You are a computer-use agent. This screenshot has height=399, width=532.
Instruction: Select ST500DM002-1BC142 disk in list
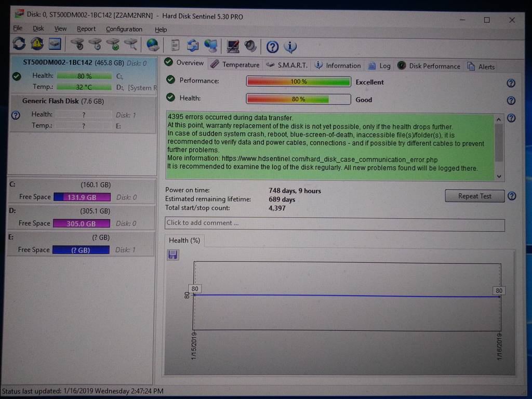pos(84,75)
